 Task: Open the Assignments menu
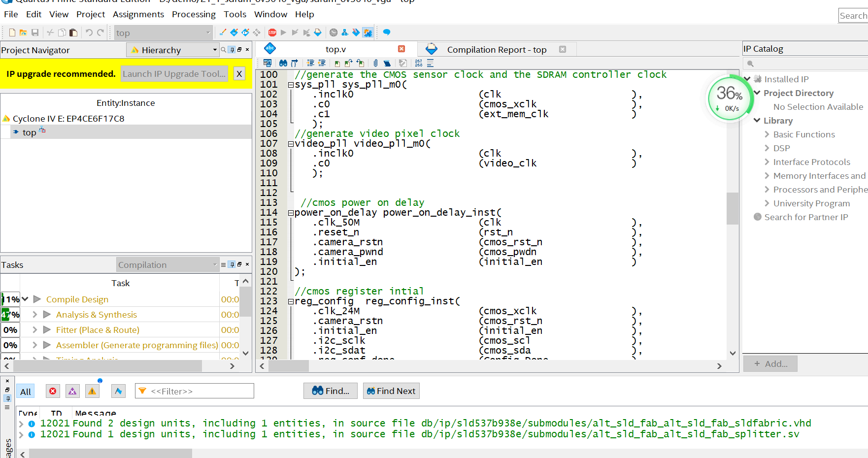point(138,14)
